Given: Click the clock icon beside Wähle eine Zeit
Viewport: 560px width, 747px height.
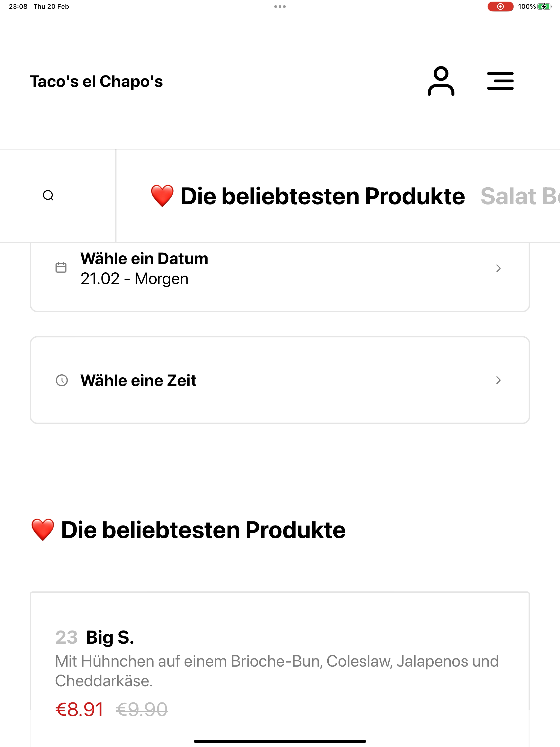Looking at the screenshot, I should pyautogui.click(x=62, y=380).
